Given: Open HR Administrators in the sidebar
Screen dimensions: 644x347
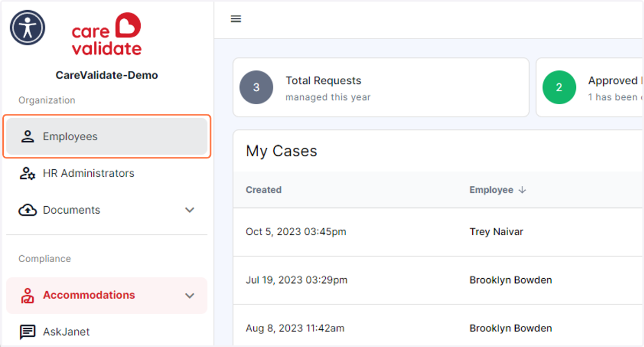Looking at the screenshot, I should [107, 173].
